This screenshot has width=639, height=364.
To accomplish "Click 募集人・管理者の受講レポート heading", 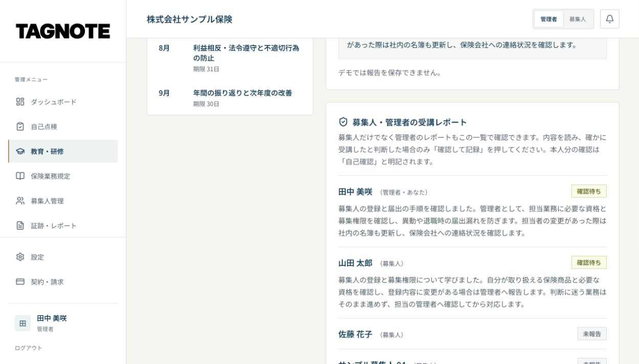I will [x=409, y=122].
